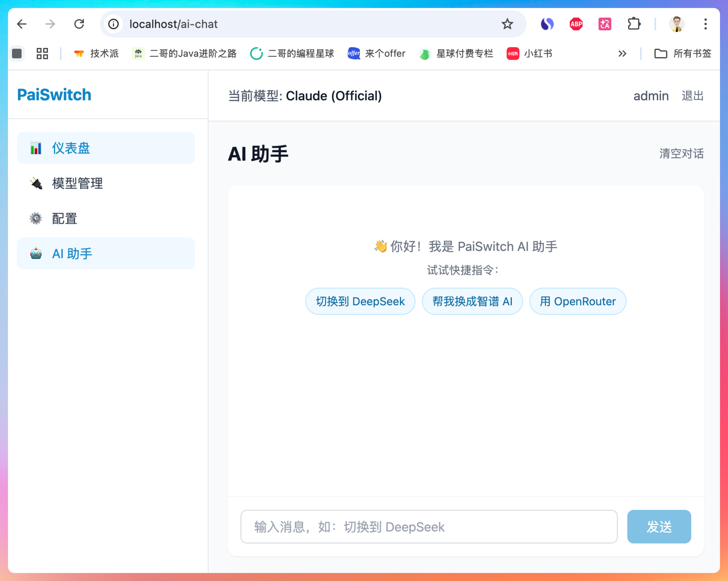This screenshot has height=581, width=728.
Task: Focus the message input field
Action: tap(429, 526)
